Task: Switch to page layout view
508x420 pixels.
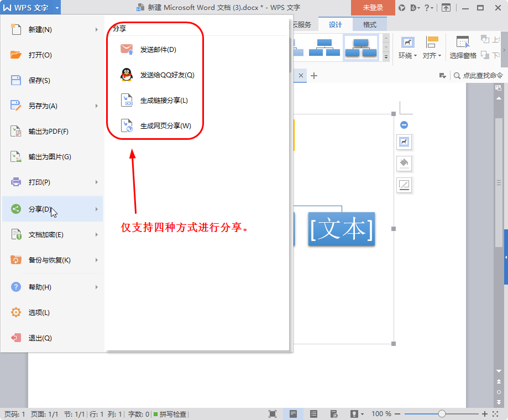Action: click(293, 414)
